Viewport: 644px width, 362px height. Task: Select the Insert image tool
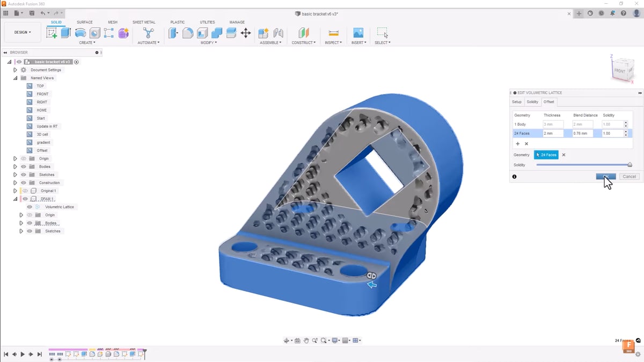pyautogui.click(x=358, y=33)
